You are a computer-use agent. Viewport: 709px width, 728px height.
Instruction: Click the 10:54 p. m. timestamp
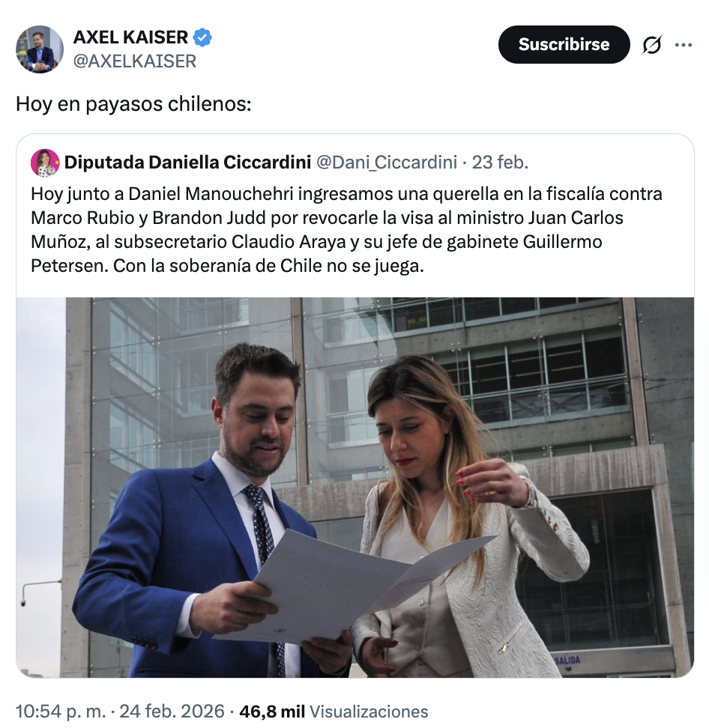61,712
